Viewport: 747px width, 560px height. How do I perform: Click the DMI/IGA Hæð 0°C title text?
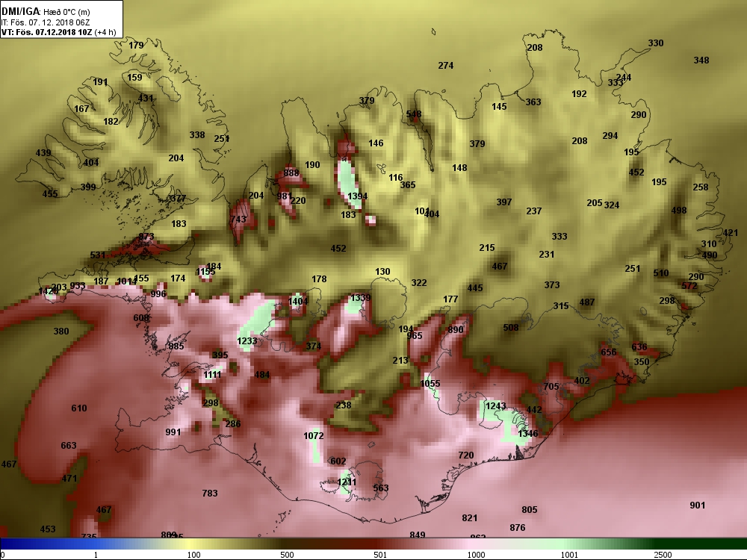(46, 11)
